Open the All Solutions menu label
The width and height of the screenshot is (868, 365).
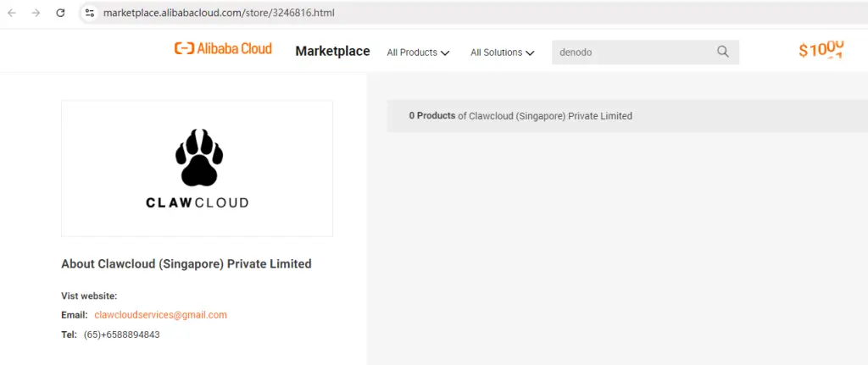point(496,53)
